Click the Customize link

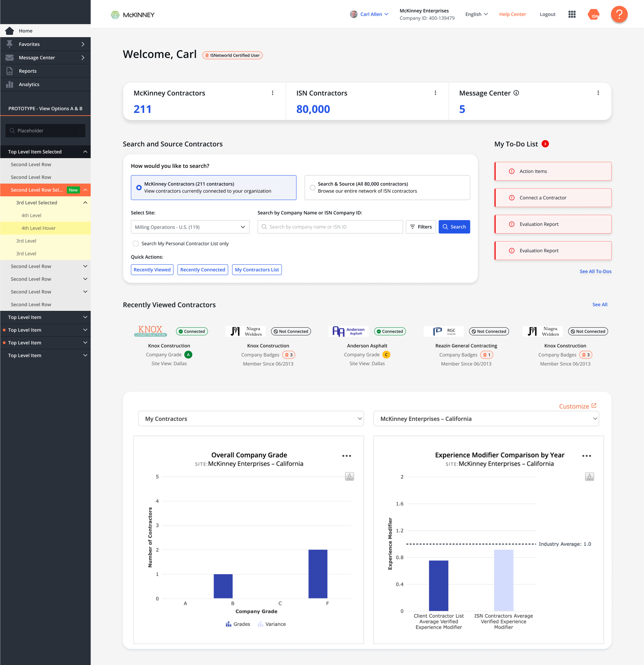(574, 406)
